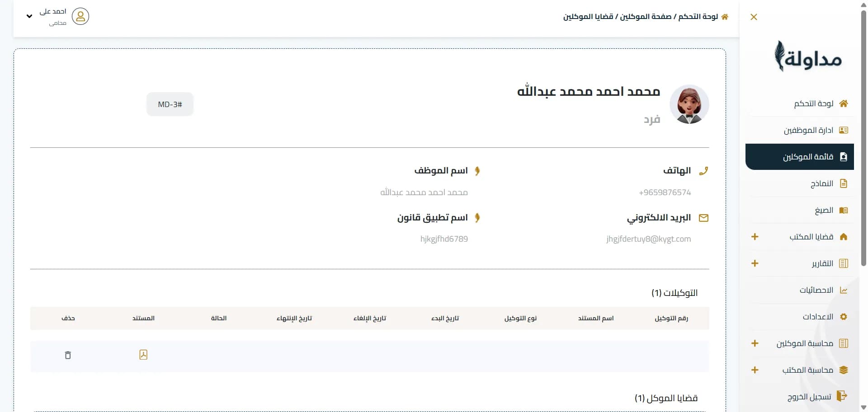Click the قضايا الموكل (1) section title
This screenshot has height=412, width=868.
coord(666,398)
